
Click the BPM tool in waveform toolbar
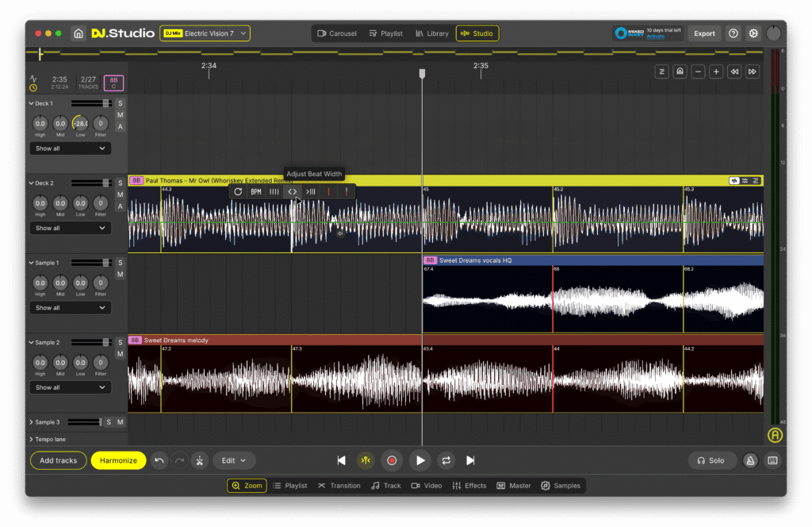coord(256,192)
